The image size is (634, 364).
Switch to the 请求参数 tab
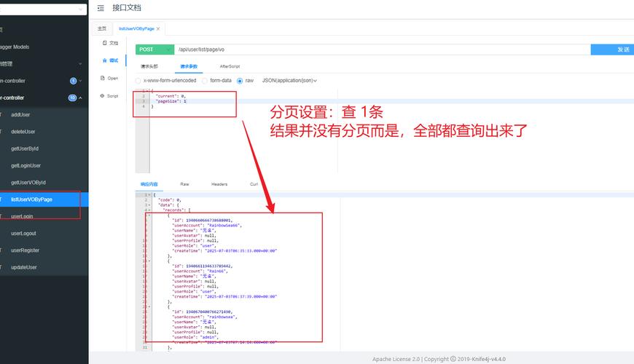[189, 66]
